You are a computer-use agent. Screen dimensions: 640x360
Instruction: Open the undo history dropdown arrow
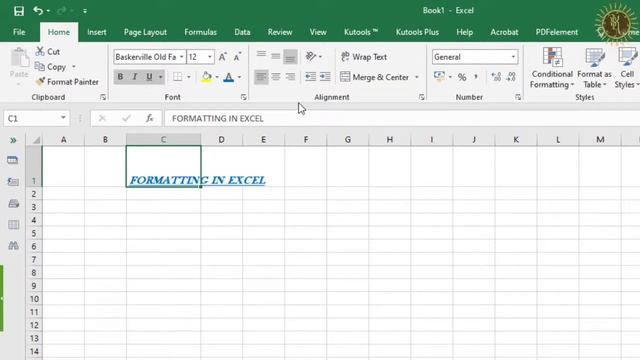pos(48,11)
